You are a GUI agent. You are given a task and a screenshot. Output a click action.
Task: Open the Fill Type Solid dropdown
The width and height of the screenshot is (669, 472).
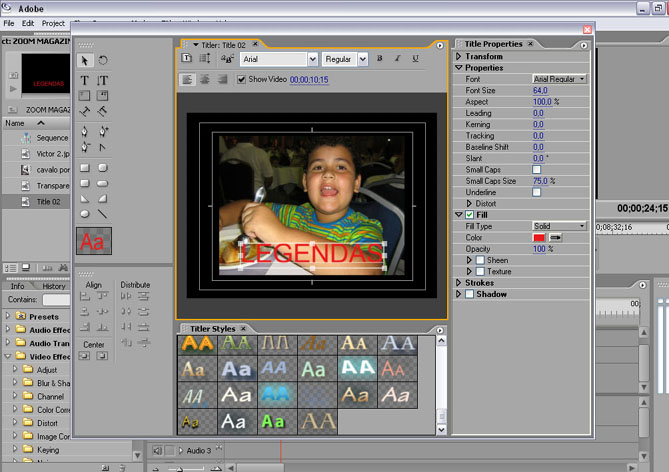tap(558, 226)
